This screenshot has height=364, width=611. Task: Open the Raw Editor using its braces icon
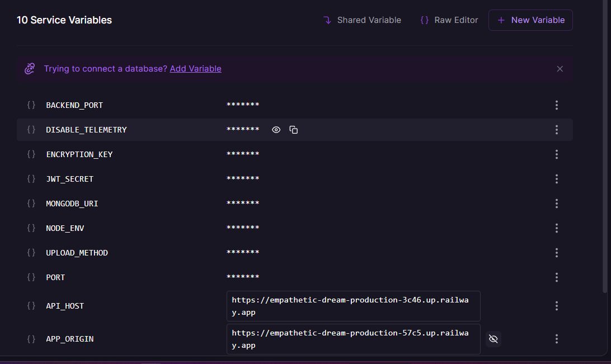coord(424,20)
